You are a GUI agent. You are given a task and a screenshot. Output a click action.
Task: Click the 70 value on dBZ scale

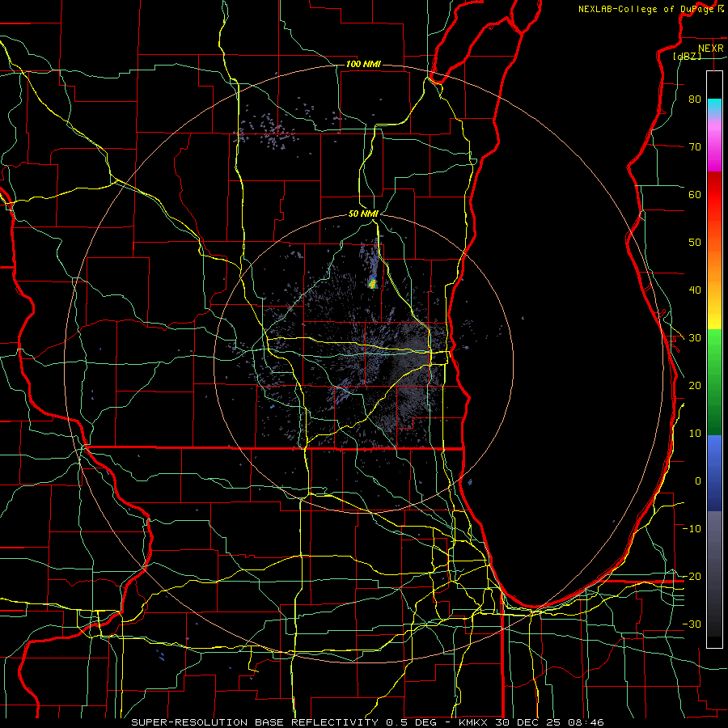click(695, 146)
